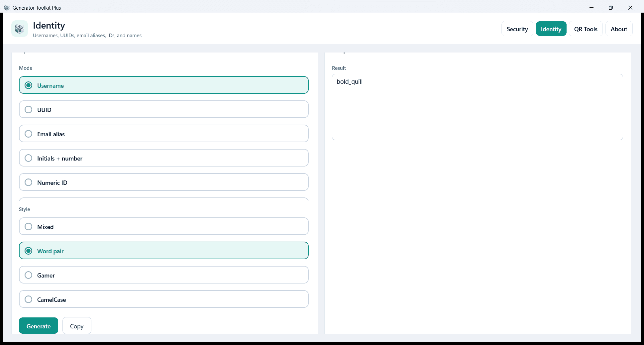
Task: Click inside the Result text box
Action: tap(477, 107)
